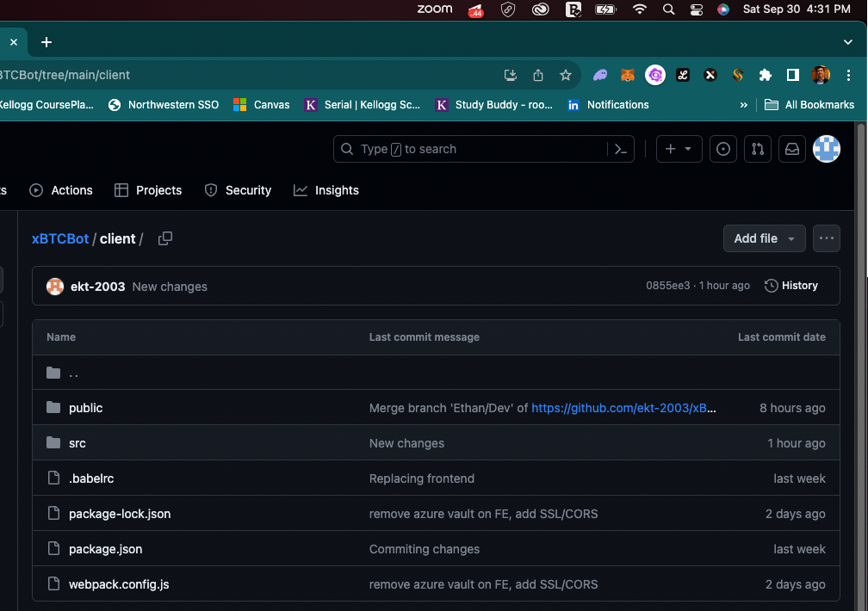Screen dimensions: 868x611
Task: Open commit 0855ee3
Action: coord(667,286)
